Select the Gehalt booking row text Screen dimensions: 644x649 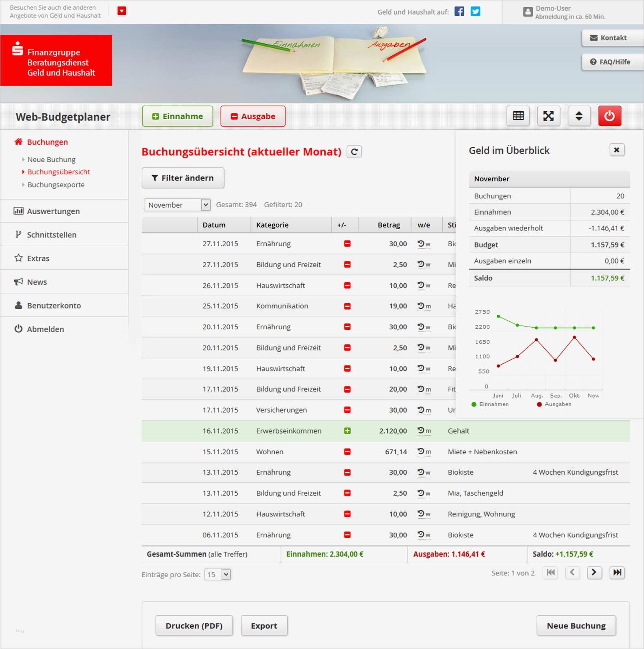pos(459,431)
